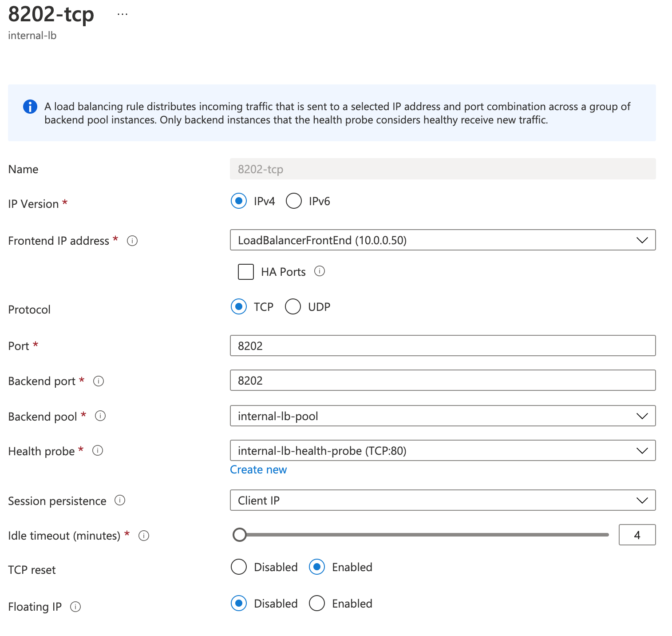Click the disabled Name field 8202-tcp

[443, 169]
